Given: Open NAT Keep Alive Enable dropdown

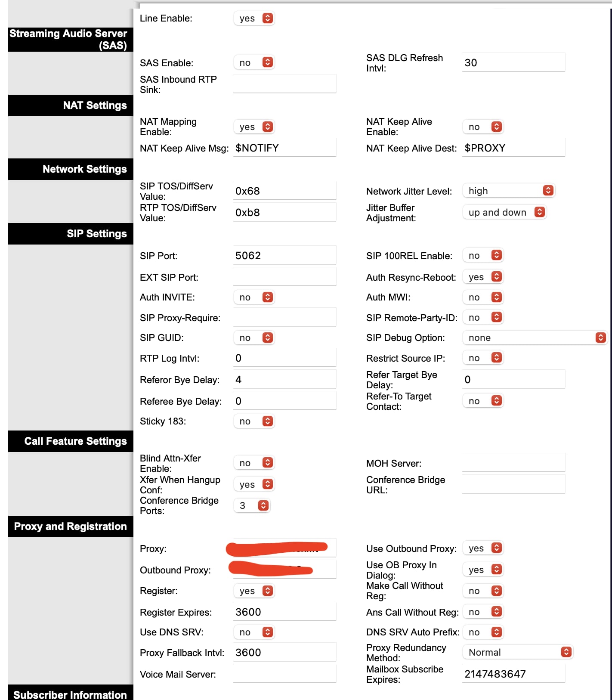Looking at the screenshot, I should (x=483, y=127).
